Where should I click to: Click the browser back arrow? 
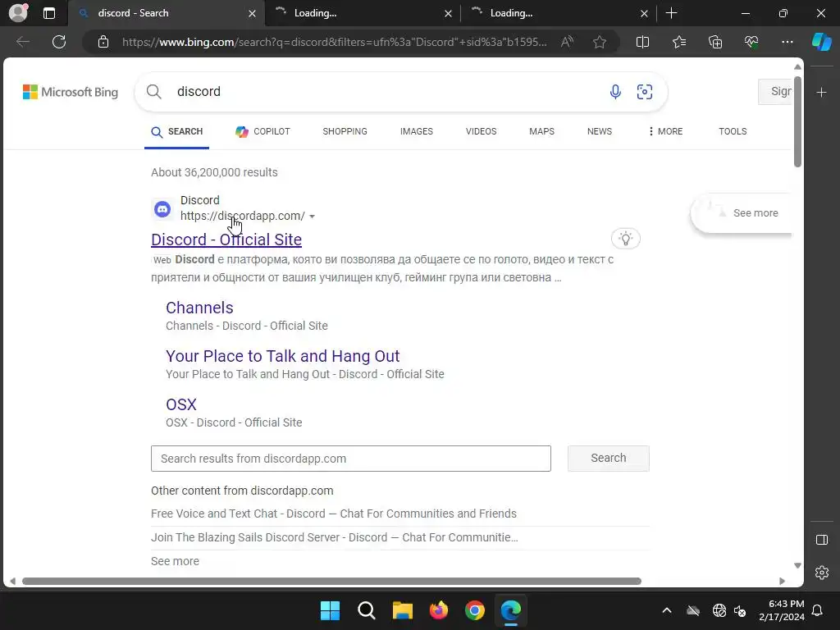22,42
